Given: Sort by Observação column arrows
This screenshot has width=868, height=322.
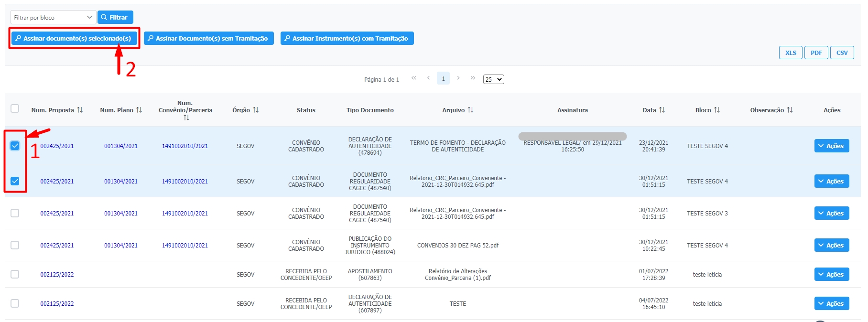Looking at the screenshot, I should 790,110.
